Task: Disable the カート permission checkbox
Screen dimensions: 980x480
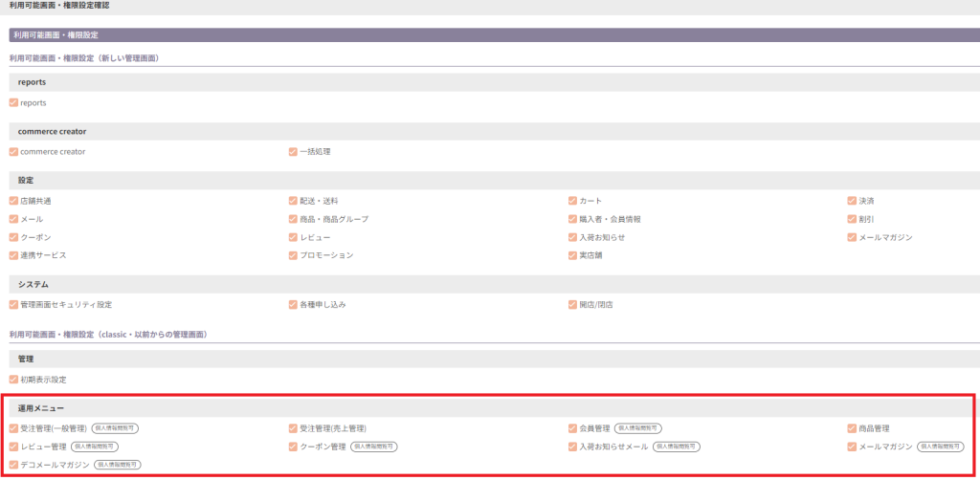Action: point(572,201)
